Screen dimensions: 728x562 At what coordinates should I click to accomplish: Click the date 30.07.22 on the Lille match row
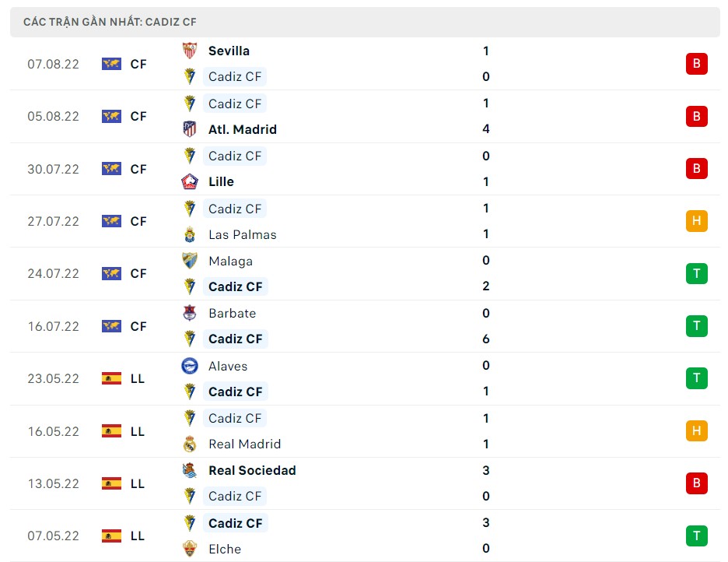[53, 169]
